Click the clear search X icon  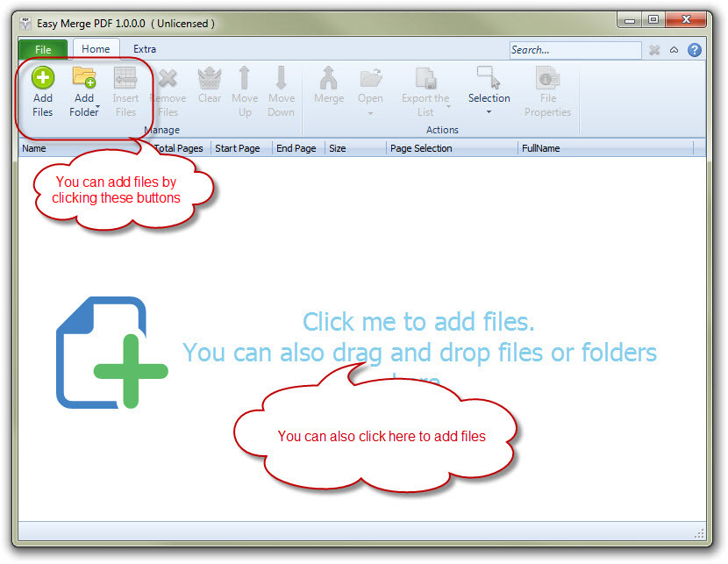point(654,50)
